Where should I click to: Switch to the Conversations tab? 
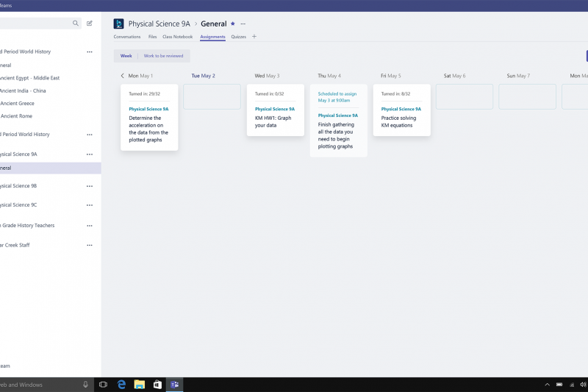(x=127, y=37)
